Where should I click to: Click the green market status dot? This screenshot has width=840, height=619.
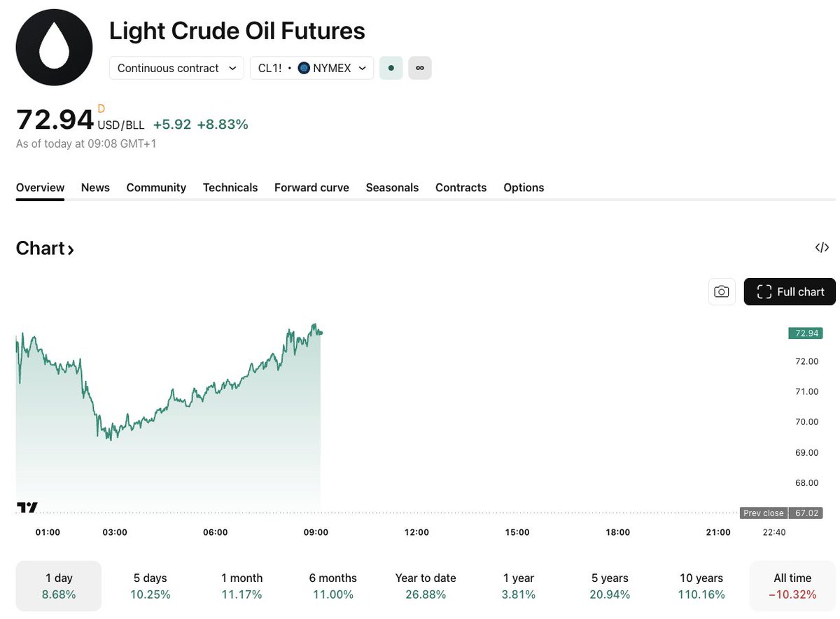391,68
